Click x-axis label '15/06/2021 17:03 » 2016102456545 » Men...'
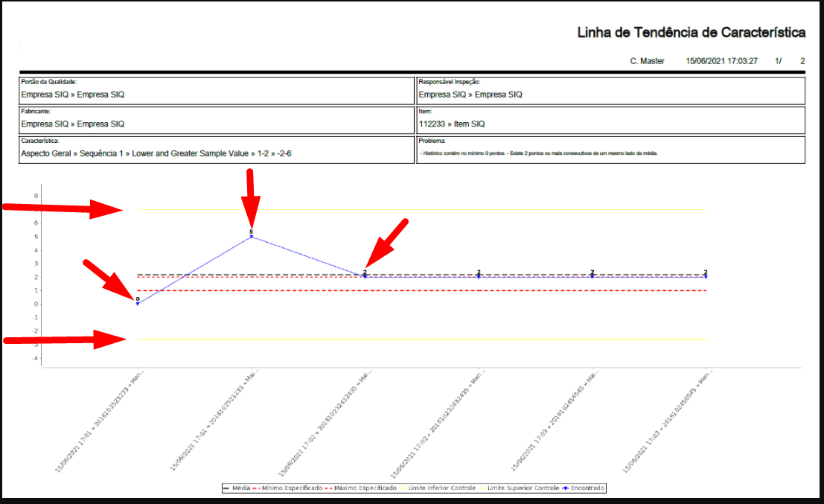The height and width of the screenshot is (504, 824). coord(667,421)
